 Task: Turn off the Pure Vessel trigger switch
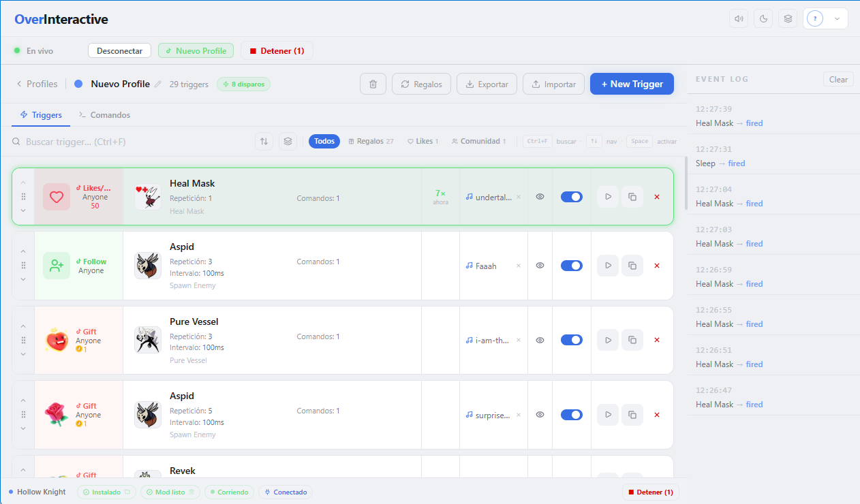(572, 340)
